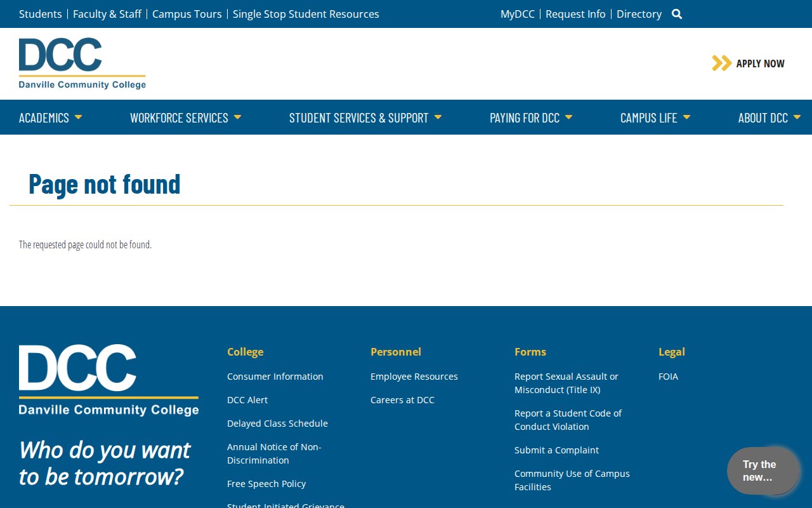Open the Student Services & Support menu
This screenshot has width=812, height=508.
pyautogui.click(x=365, y=117)
